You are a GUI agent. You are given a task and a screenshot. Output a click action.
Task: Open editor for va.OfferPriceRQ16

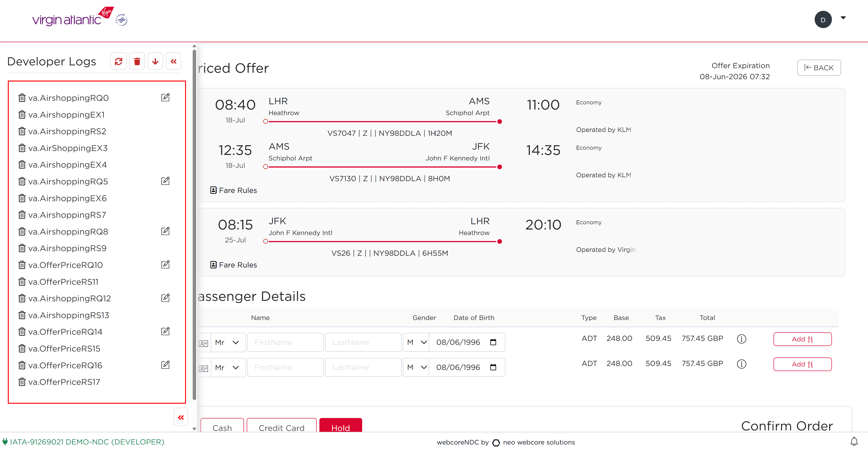[166, 365]
